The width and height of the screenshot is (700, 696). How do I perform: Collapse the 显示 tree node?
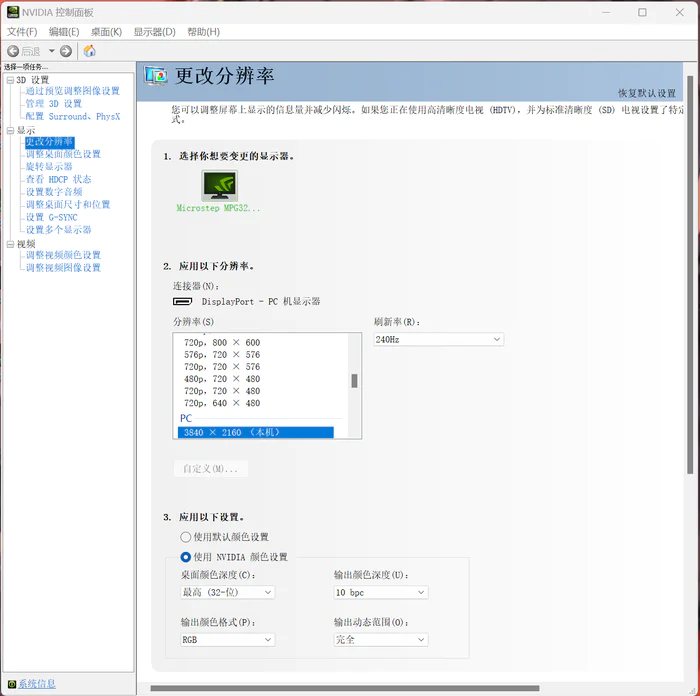tap(10, 130)
